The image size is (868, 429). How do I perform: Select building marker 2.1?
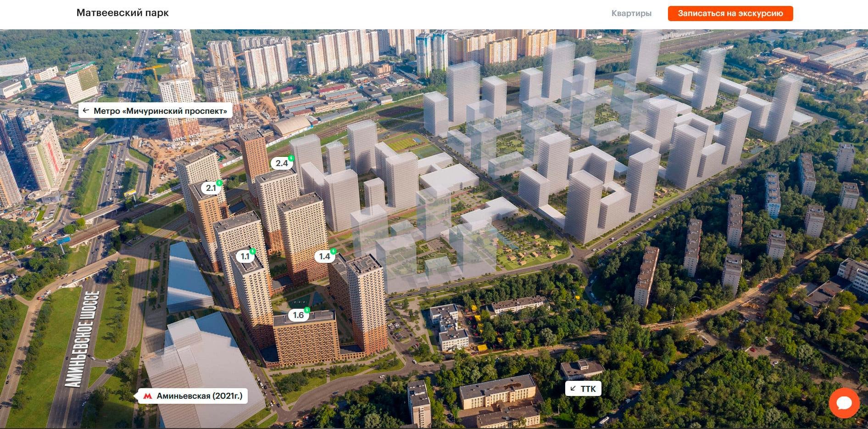[211, 188]
